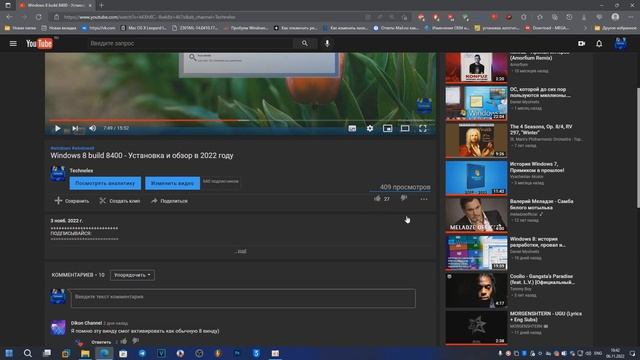This screenshot has width=640, height=360.
Task: Open Telegram from the taskbar
Action: pos(142,353)
